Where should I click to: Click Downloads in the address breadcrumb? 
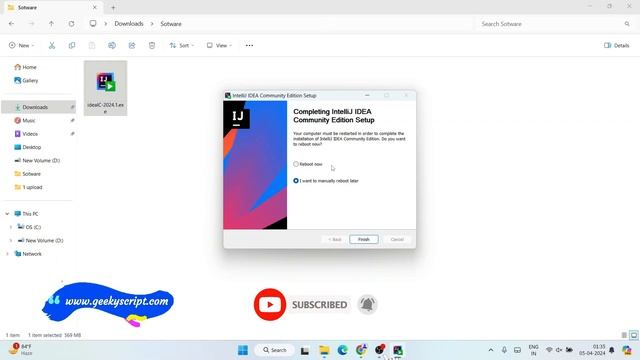pos(129,24)
